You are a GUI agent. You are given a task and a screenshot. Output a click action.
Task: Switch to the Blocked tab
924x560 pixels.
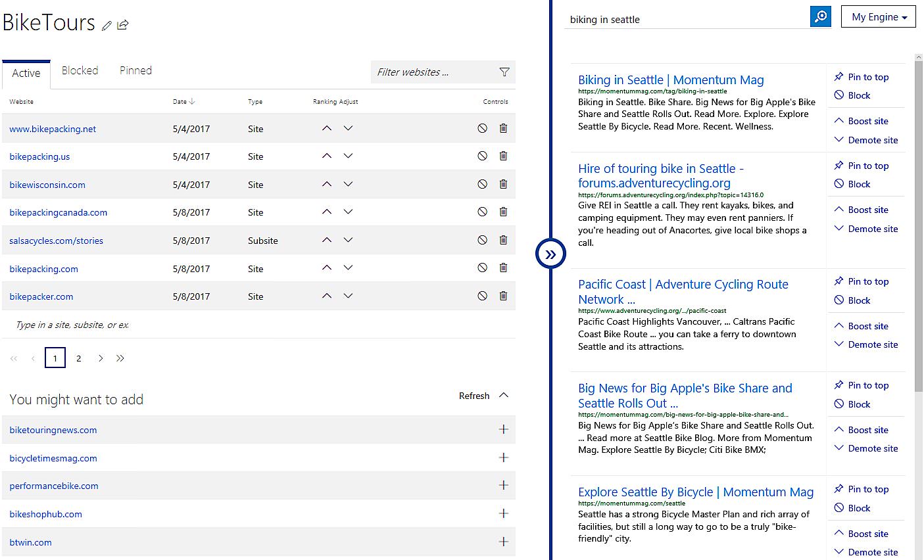point(80,70)
